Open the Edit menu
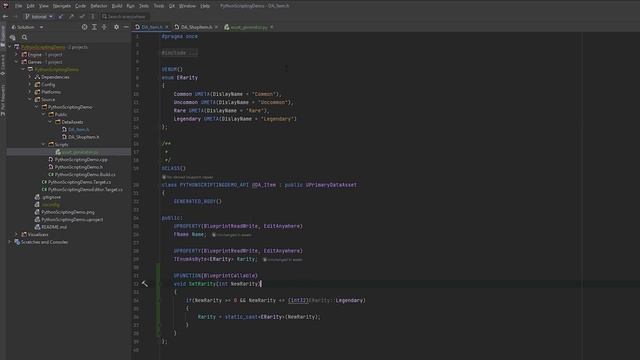The image size is (640, 360). point(31,6)
